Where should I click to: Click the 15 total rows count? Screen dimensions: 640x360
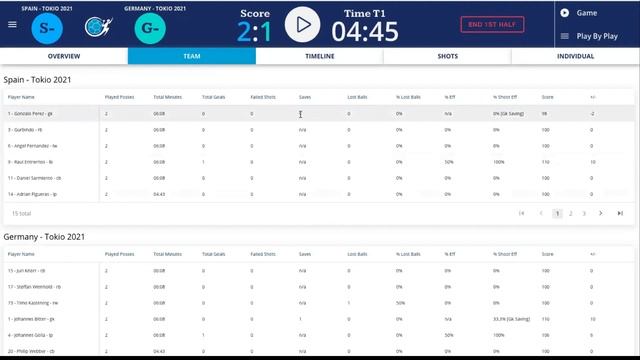(21, 213)
